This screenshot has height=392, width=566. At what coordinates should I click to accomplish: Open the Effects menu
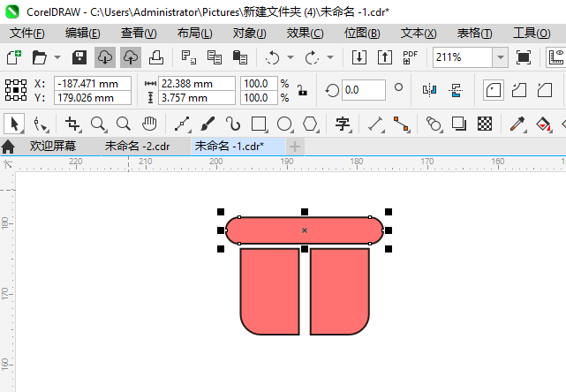pyautogui.click(x=305, y=34)
